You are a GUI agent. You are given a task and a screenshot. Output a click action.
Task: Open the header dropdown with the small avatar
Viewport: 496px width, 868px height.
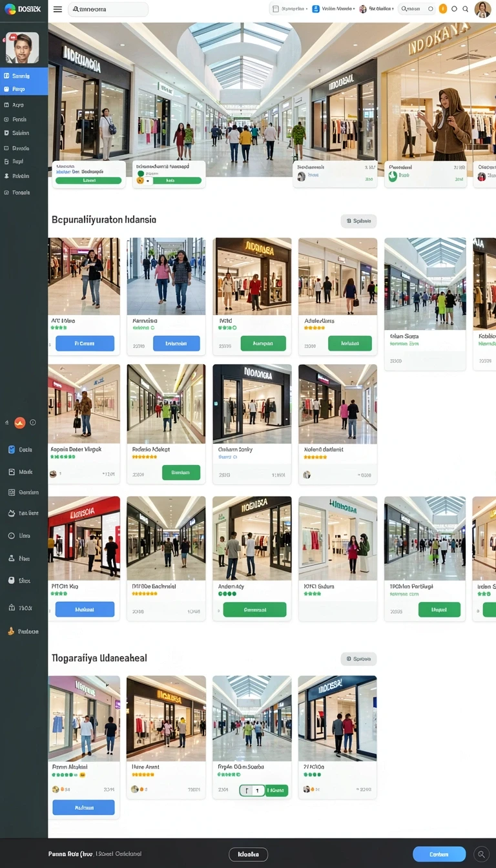point(377,9)
